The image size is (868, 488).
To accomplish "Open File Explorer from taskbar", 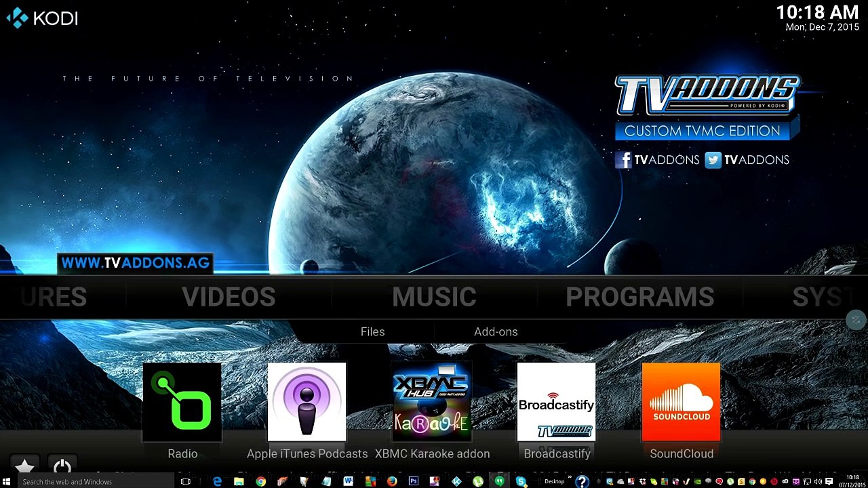I will [x=239, y=481].
